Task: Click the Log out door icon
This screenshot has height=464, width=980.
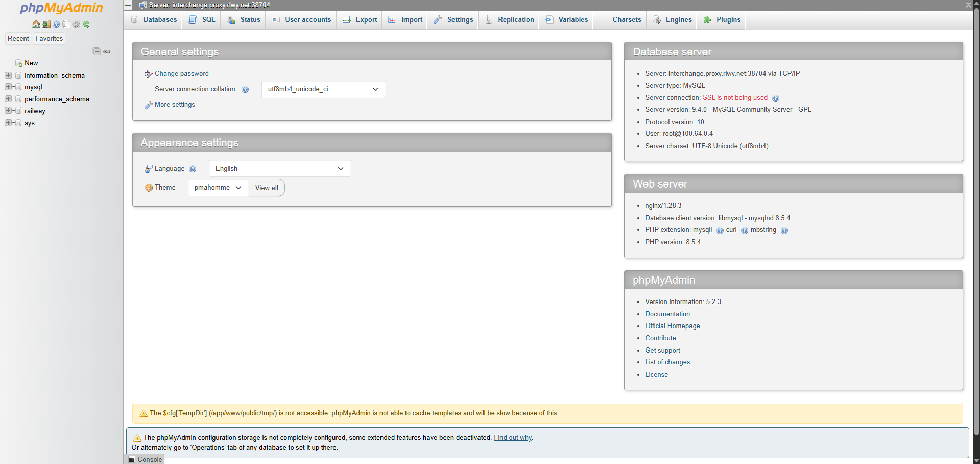Action: [x=46, y=24]
